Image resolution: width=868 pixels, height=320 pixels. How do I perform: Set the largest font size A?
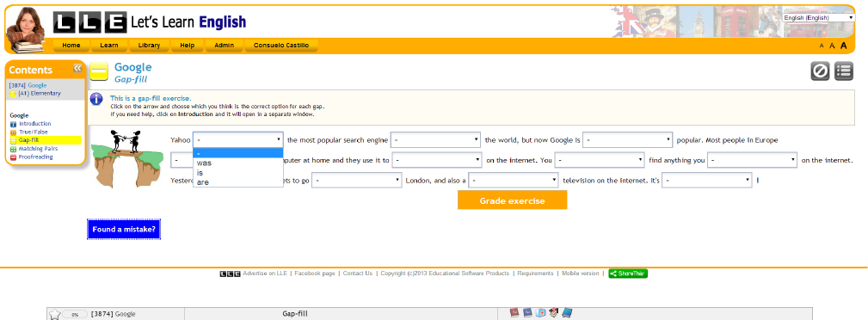point(844,46)
